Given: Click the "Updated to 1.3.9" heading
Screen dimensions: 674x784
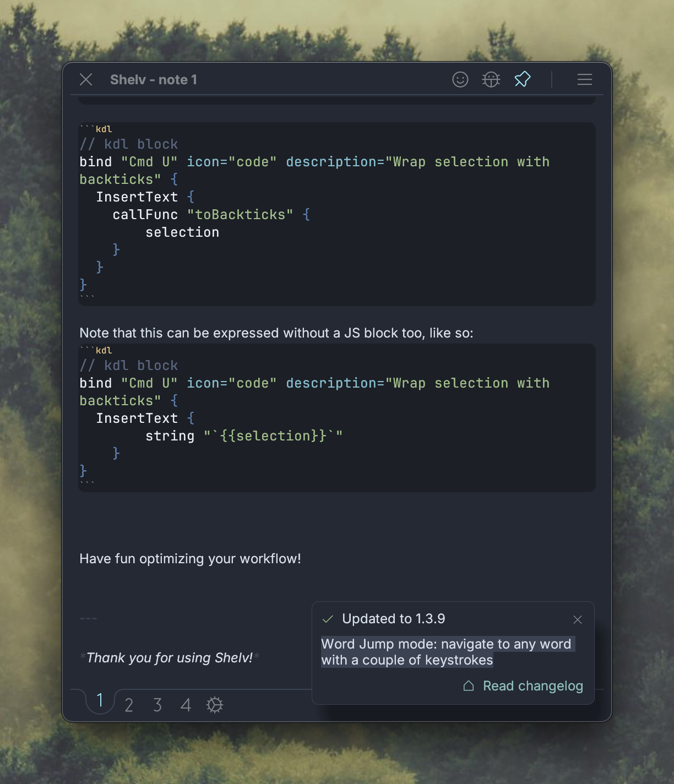Looking at the screenshot, I should 393,619.
